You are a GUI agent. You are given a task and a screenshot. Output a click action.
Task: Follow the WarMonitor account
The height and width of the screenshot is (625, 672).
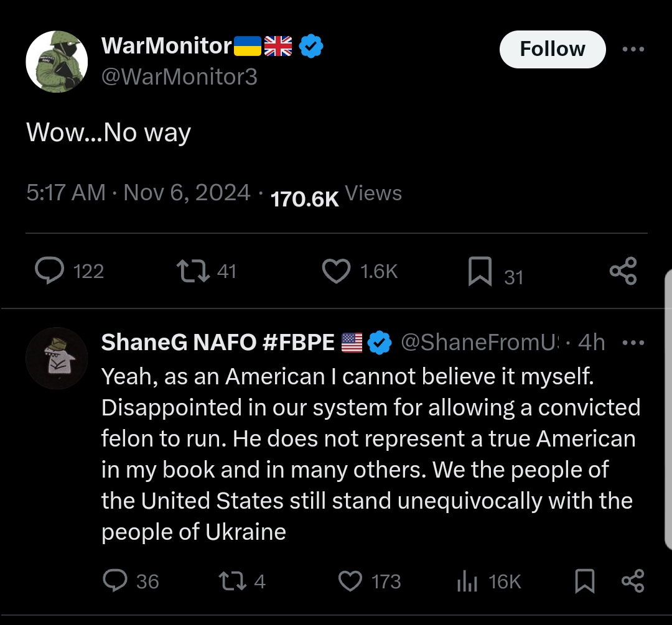[552, 49]
